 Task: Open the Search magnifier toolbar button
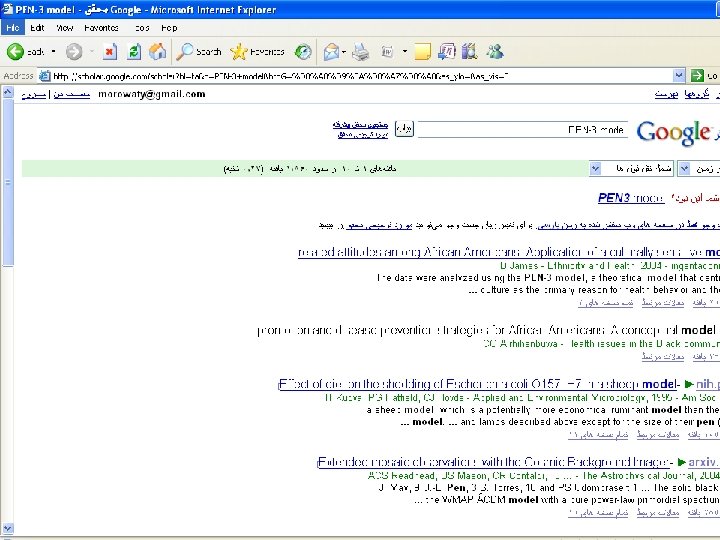(x=199, y=51)
